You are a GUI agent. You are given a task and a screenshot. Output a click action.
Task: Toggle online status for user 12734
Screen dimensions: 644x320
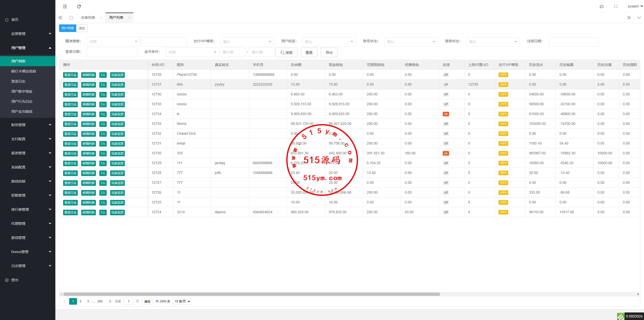click(446, 114)
